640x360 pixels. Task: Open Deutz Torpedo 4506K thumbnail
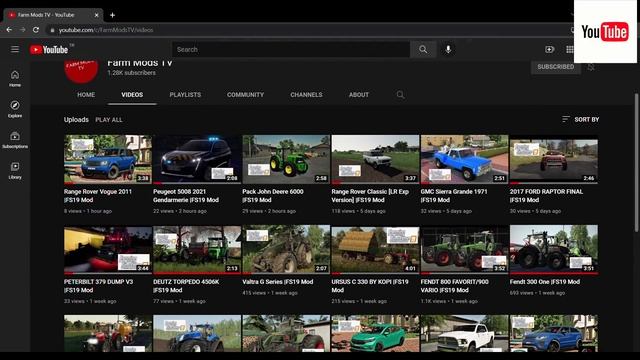[197, 249]
